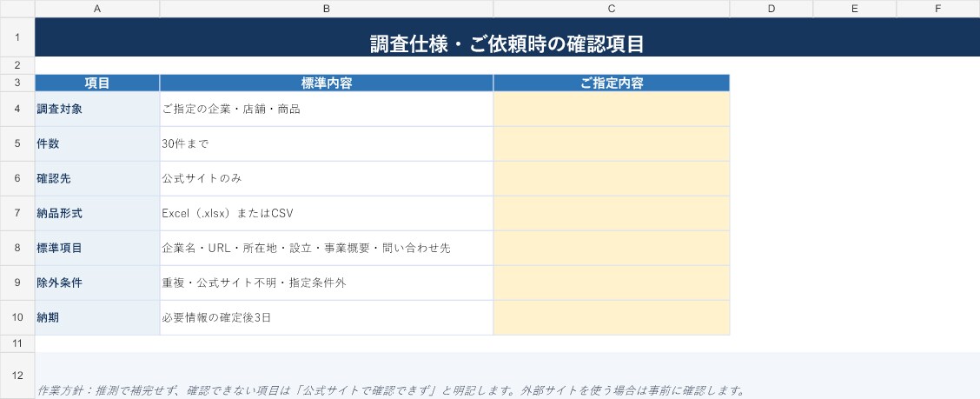Select row 5 header
Viewport: 980px width, 399px height.
coord(17,143)
